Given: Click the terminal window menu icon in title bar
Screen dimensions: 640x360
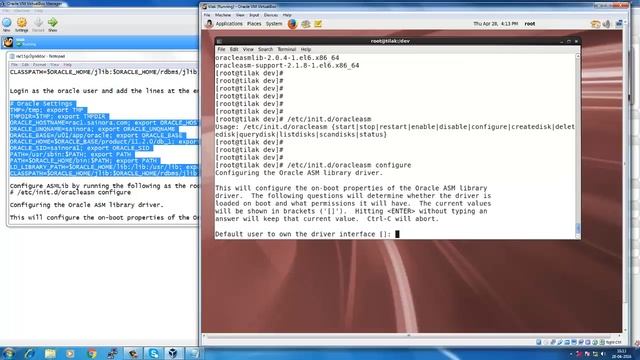Looking at the screenshot, I should point(219,41).
